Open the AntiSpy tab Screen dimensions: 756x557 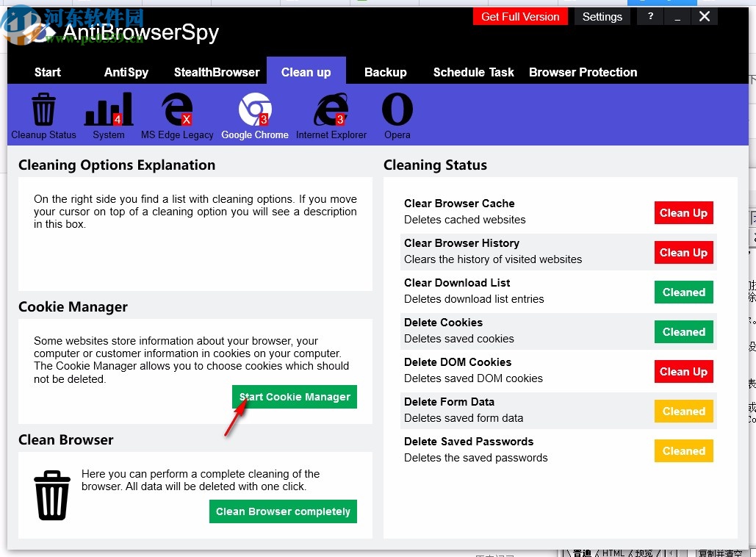coord(126,72)
